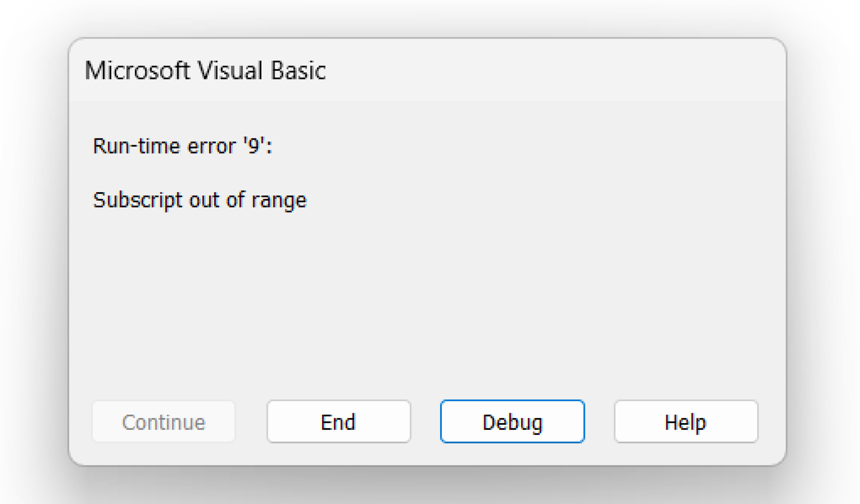Terminate code execution with the End button

point(338,422)
